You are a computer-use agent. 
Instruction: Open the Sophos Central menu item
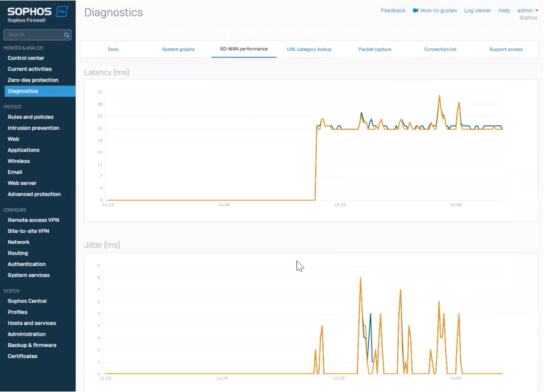[27, 301]
